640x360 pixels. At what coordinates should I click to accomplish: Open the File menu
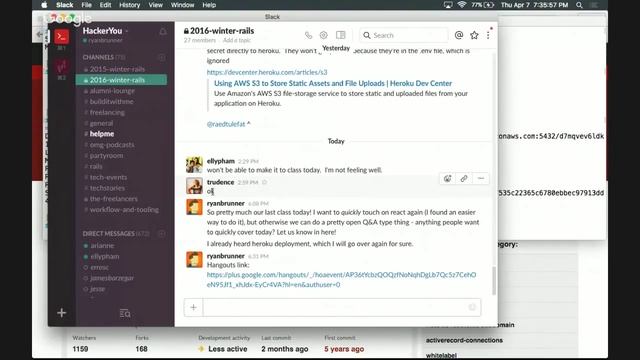(x=87, y=5)
